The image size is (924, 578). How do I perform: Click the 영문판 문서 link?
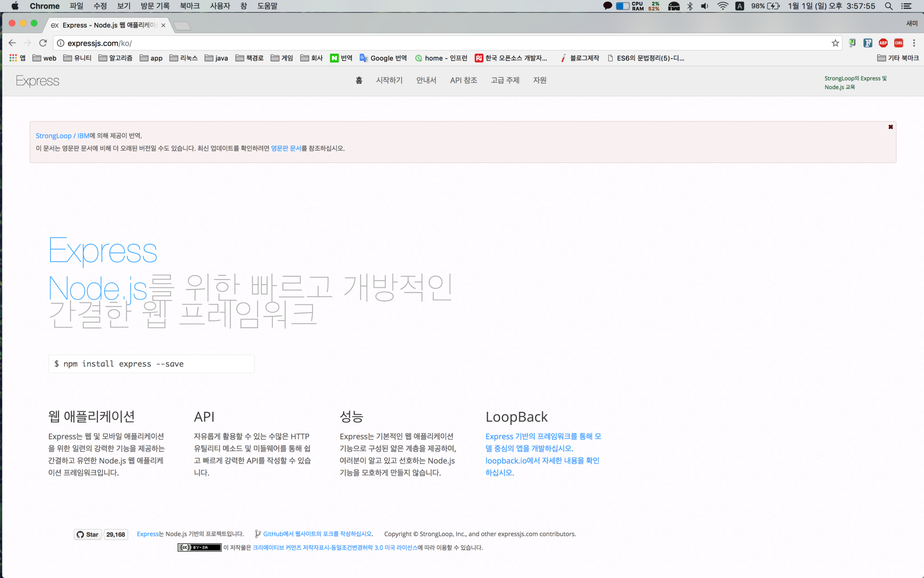coord(286,148)
